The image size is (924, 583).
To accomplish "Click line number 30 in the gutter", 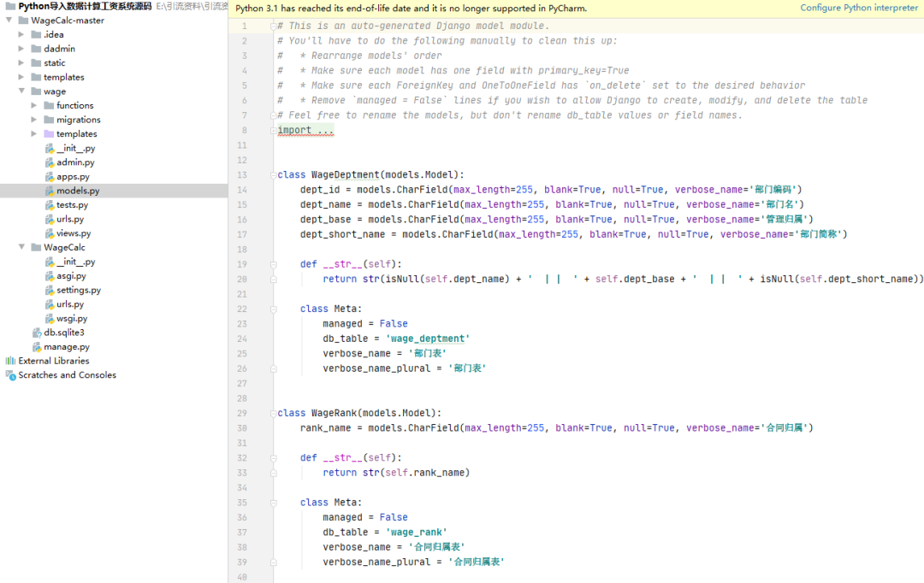I will pyautogui.click(x=242, y=428).
